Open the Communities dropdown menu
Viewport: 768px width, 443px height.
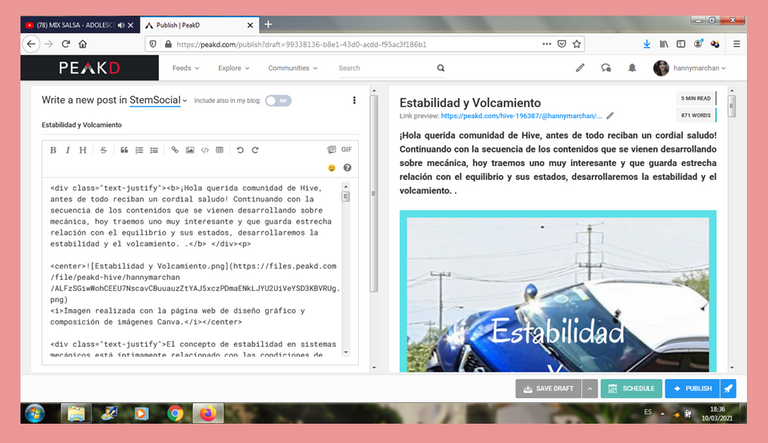[x=292, y=68]
